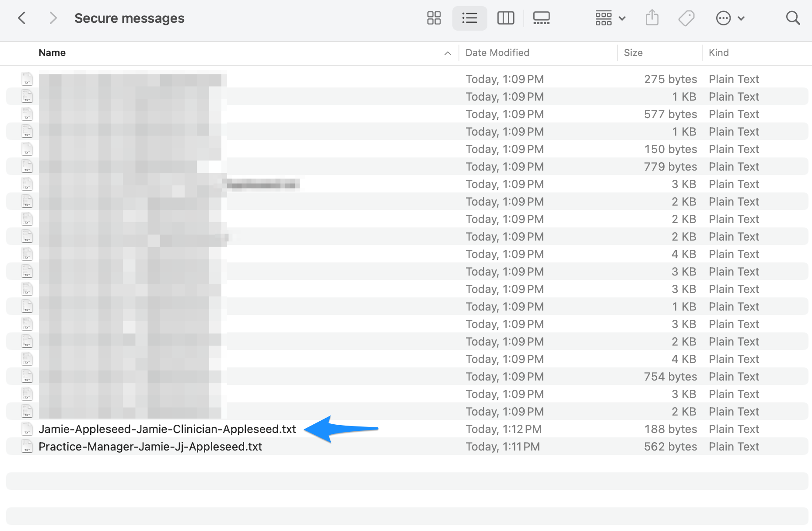Open the Share menu

pos(652,18)
